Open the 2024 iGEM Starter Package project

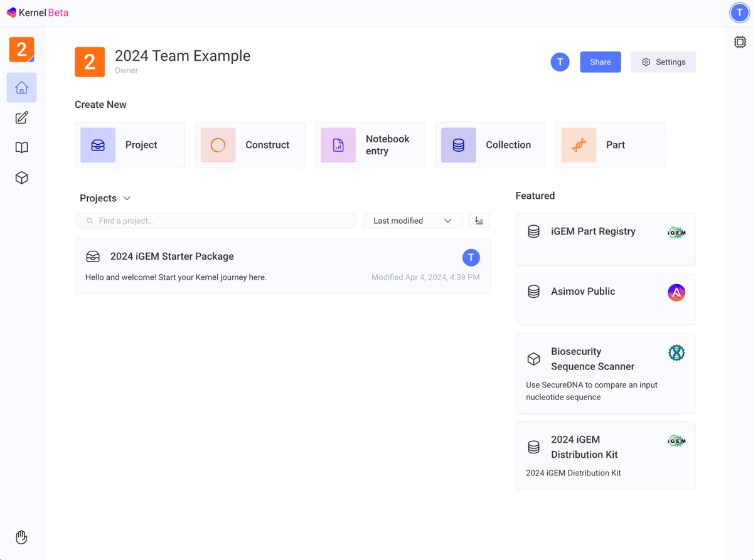pyautogui.click(x=282, y=266)
